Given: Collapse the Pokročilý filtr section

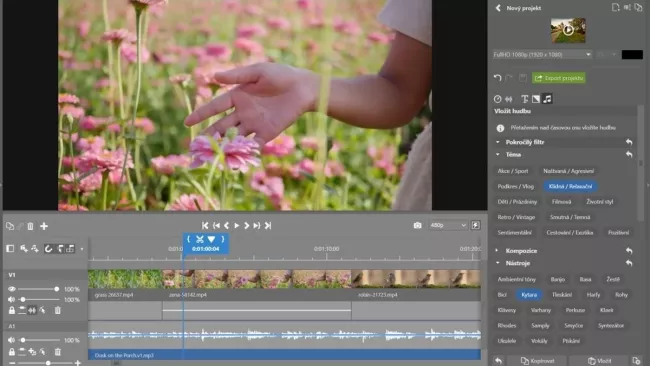Looking at the screenshot, I should 497,142.
